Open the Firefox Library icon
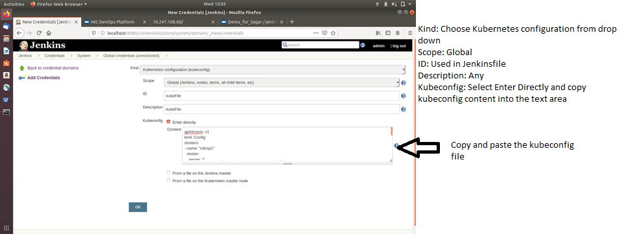644x234 pixels. click(378, 33)
